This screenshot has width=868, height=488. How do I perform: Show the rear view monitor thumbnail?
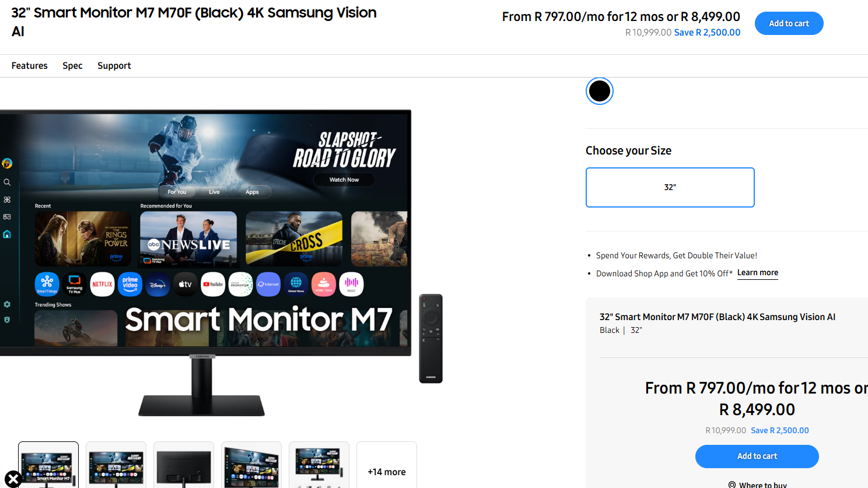(x=184, y=465)
